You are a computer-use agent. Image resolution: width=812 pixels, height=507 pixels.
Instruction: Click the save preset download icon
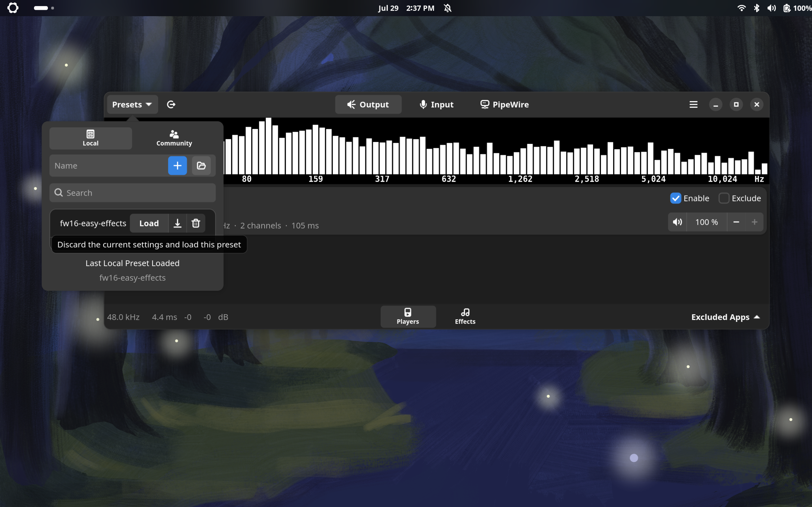(x=177, y=223)
